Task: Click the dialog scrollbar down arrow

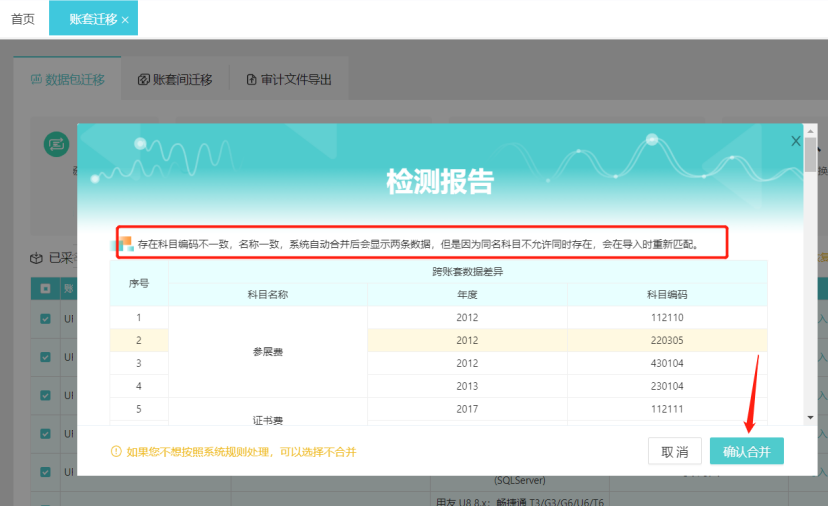Action: [x=809, y=418]
